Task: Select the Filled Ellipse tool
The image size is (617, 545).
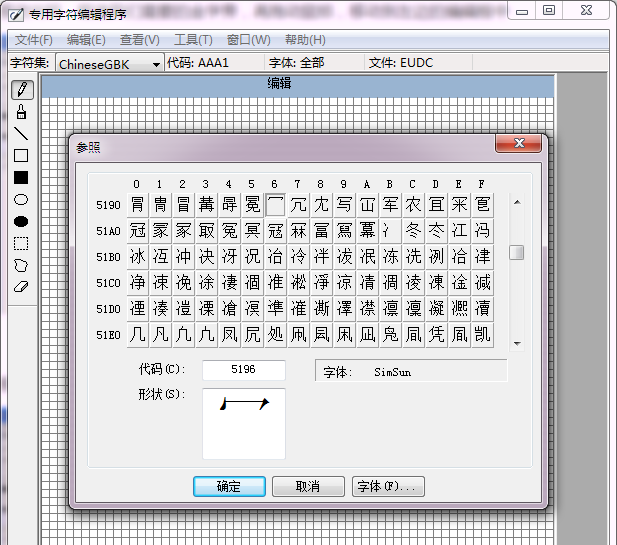Action: pos(21,222)
